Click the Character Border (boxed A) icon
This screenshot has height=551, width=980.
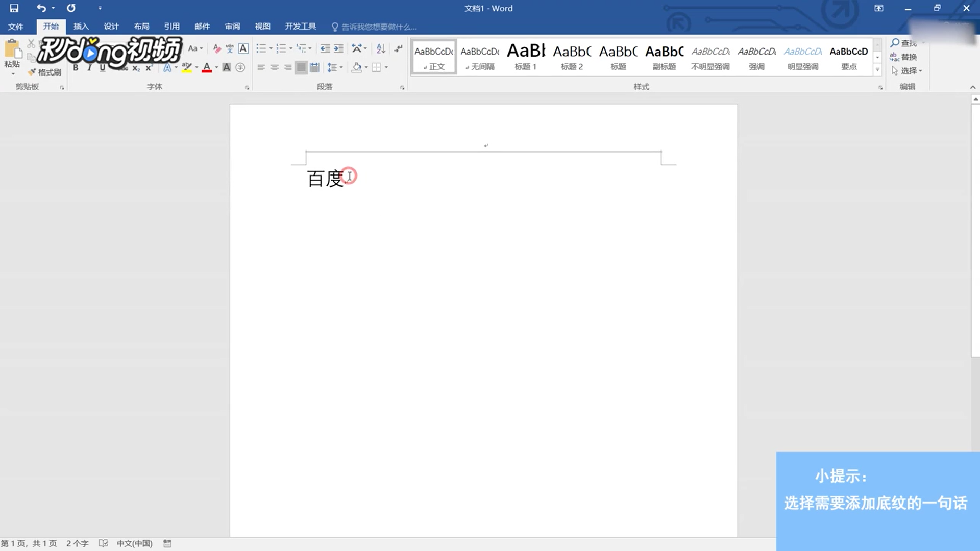click(243, 49)
